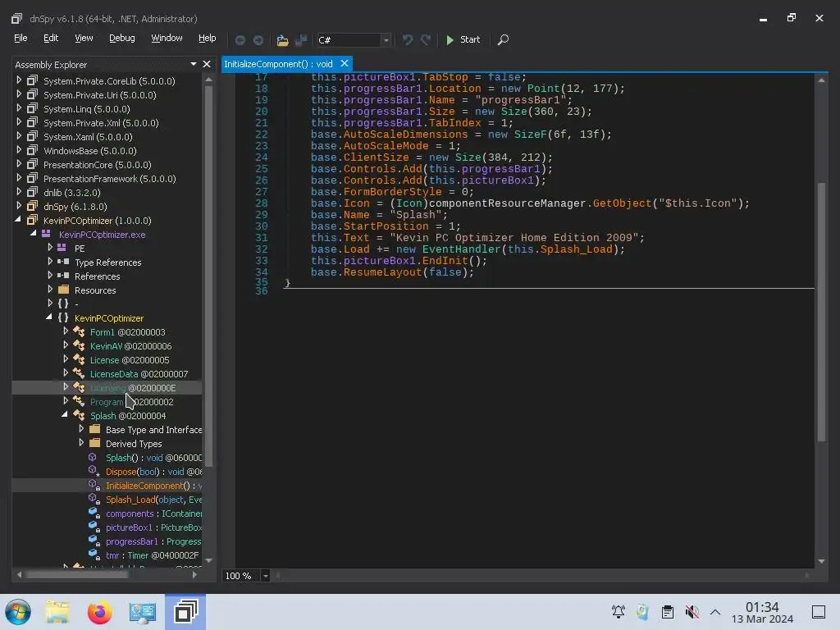The height and width of the screenshot is (630, 840).
Task: Click the LicenseData class icon
Action: tap(79, 373)
